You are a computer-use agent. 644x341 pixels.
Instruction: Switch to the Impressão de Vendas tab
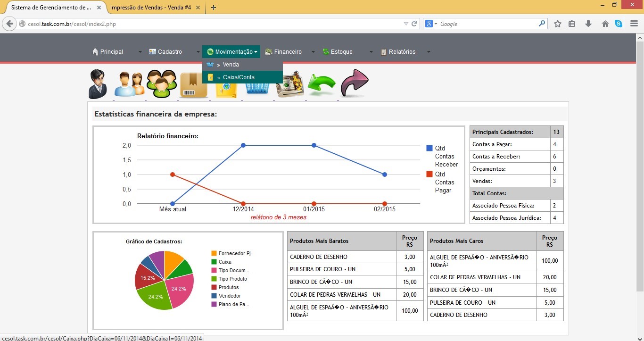pyautogui.click(x=150, y=8)
